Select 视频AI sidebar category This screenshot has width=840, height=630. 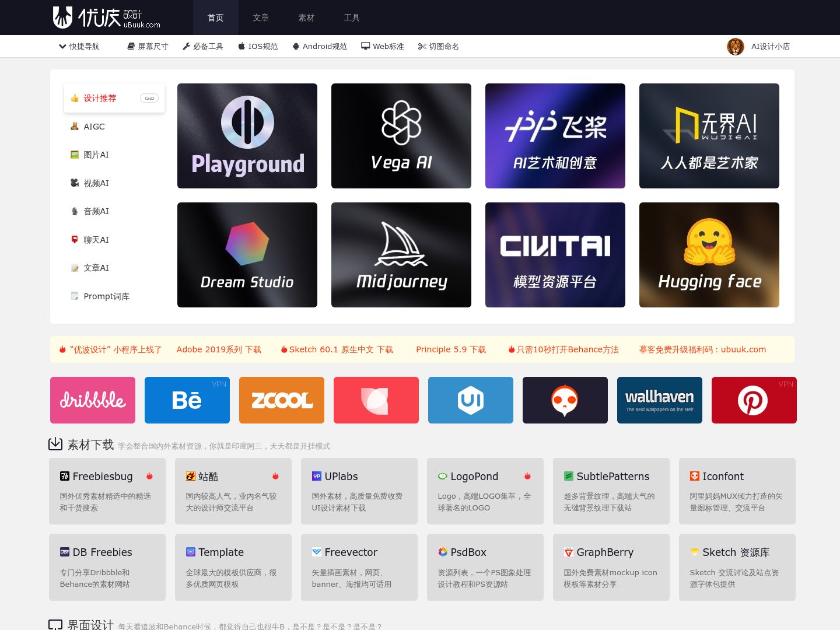114,183
